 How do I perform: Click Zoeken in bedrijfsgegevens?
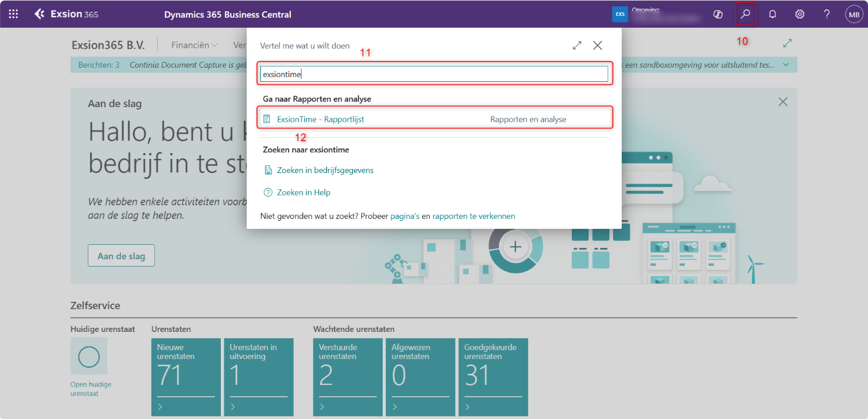pyautogui.click(x=325, y=170)
